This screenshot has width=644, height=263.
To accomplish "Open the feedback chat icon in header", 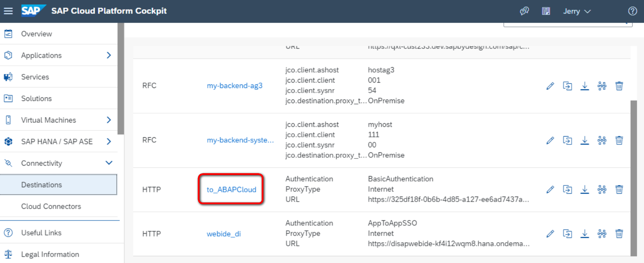I will (525, 11).
